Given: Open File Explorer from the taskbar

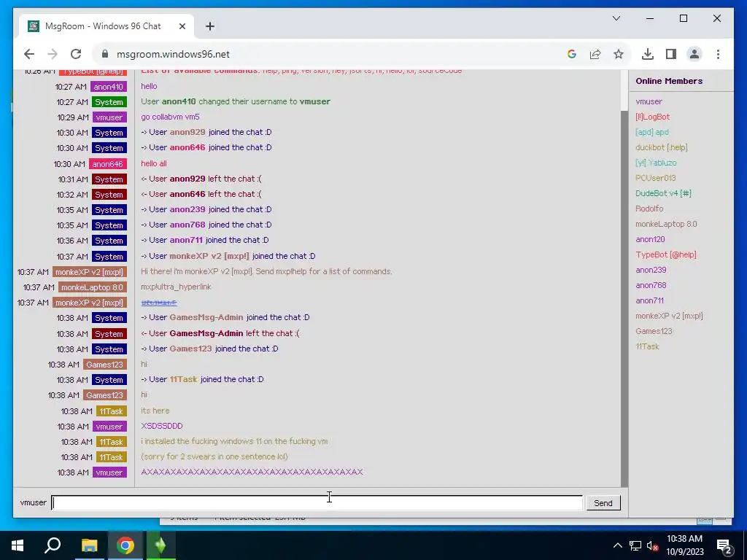Looking at the screenshot, I should (x=89, y=545).
